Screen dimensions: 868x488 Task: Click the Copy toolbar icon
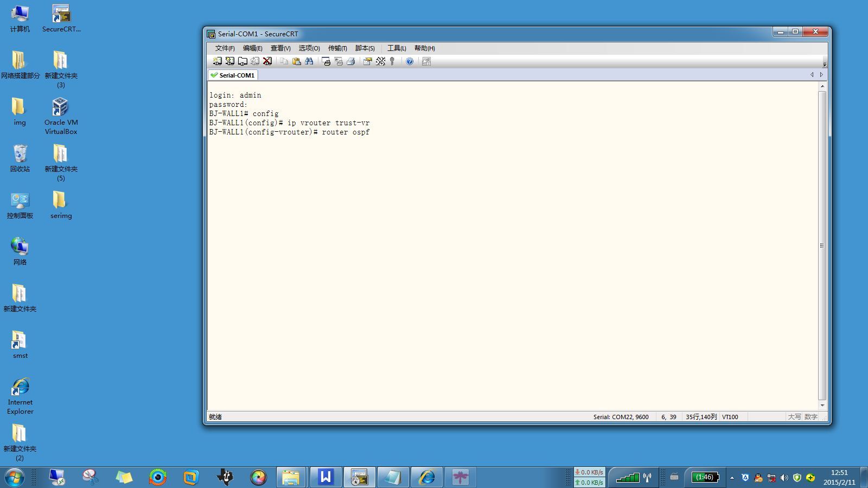coord(284,61)
